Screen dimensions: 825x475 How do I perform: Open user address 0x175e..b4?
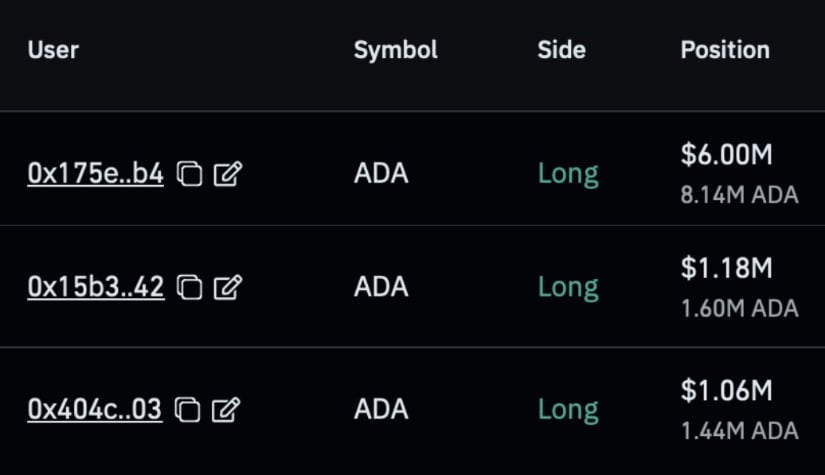click(95, 173)
